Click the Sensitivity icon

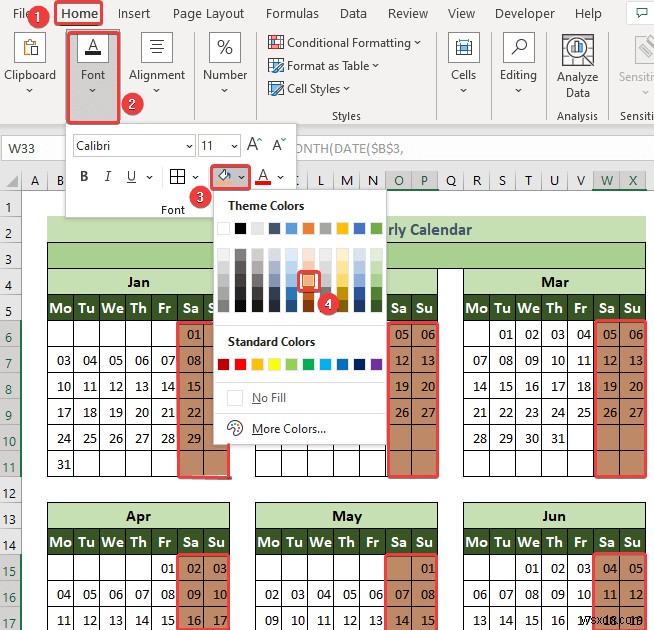click(x=644, y=48)
